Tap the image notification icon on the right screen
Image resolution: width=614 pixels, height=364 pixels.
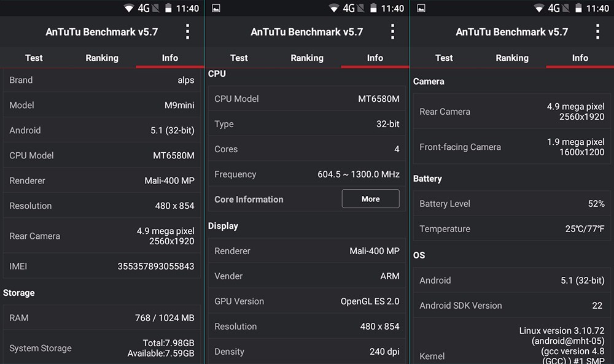pos(421,8)
